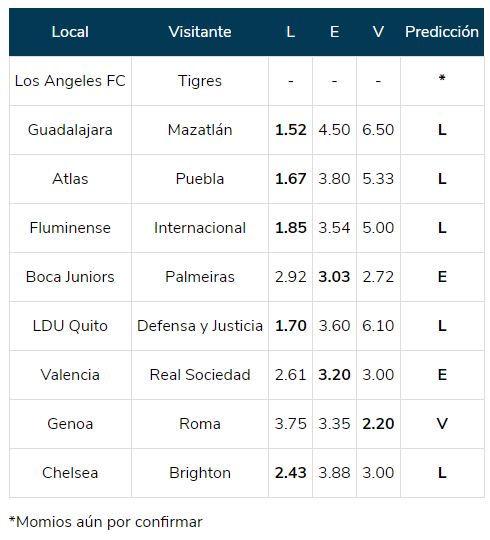This screenshot has width=490, height=540.
Task: Click the Local column header
Action: tap(70, 32)
